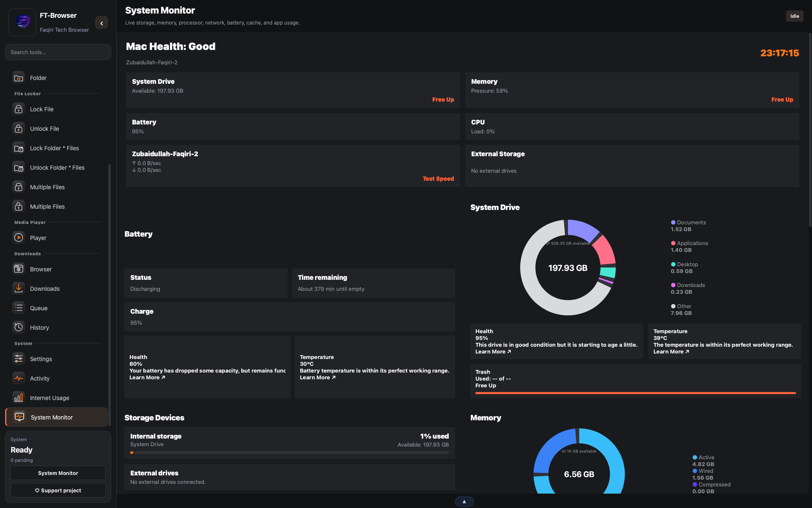
Task: Click the 1% used storage label
Action: click(x=434, y=436)
